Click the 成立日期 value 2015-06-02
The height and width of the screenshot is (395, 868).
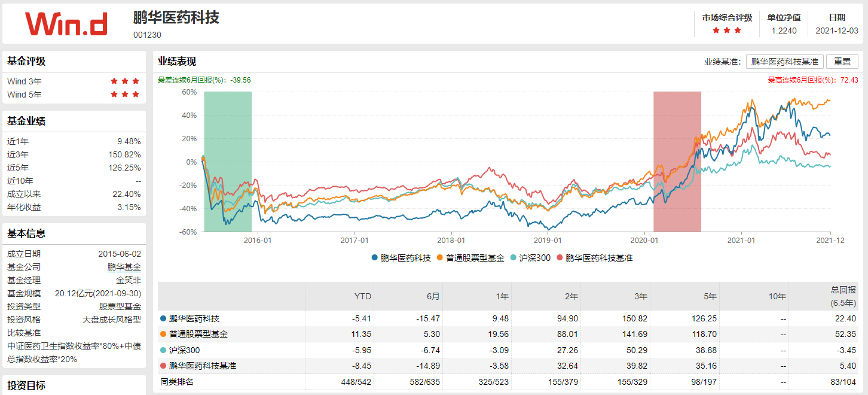pyautogui.click(x=120, y=254)
